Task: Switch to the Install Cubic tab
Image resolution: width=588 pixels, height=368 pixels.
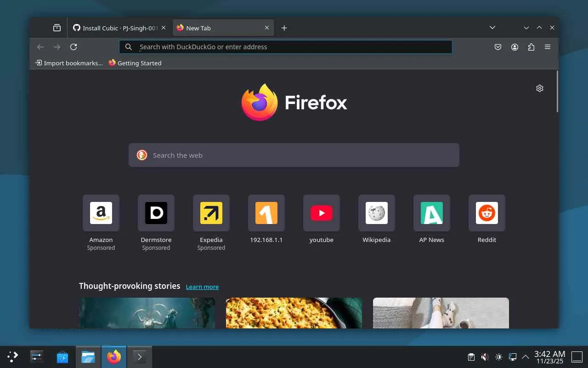Action: coord(119,28)
